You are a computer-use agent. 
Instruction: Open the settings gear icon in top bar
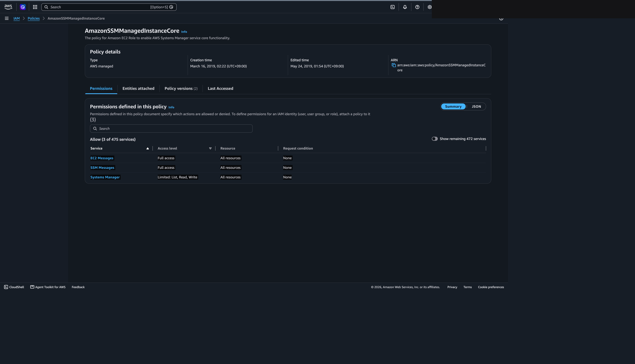coord(429,7)
